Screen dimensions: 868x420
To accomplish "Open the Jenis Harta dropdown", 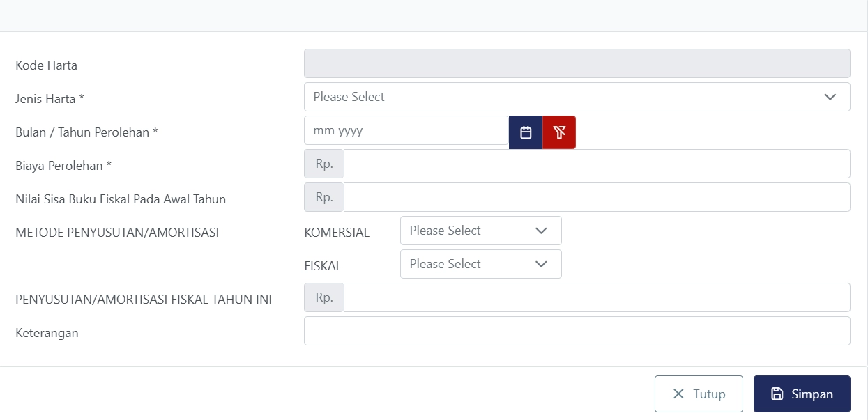I will 577,97.
